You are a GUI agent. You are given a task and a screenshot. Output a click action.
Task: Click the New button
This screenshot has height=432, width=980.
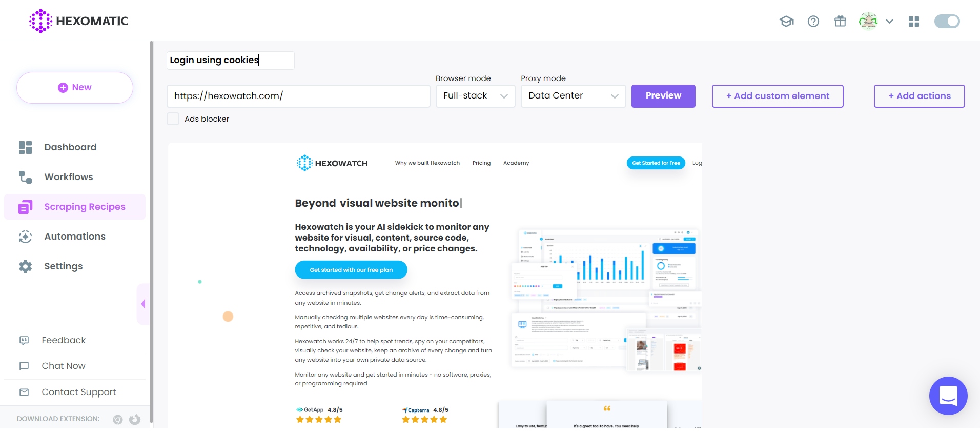tap(75, 88)
